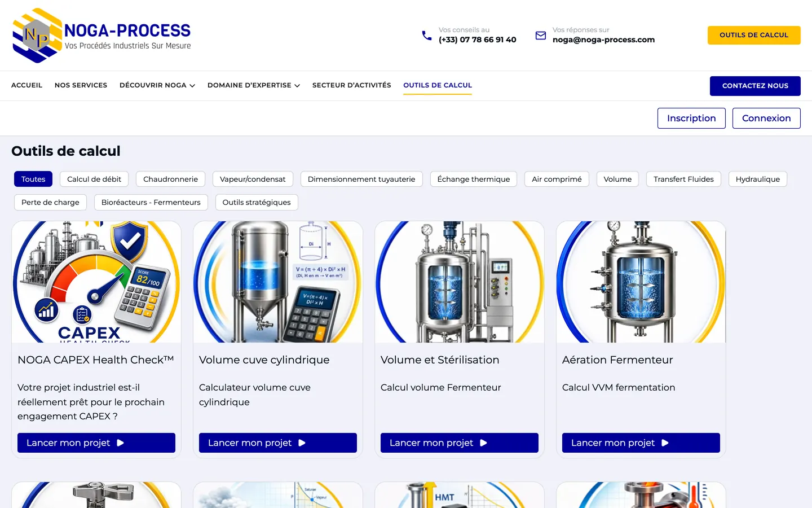The image size is (812, 508).
Task: Launch Volume et Stérilisation project
Action: [x=460, y=443]
